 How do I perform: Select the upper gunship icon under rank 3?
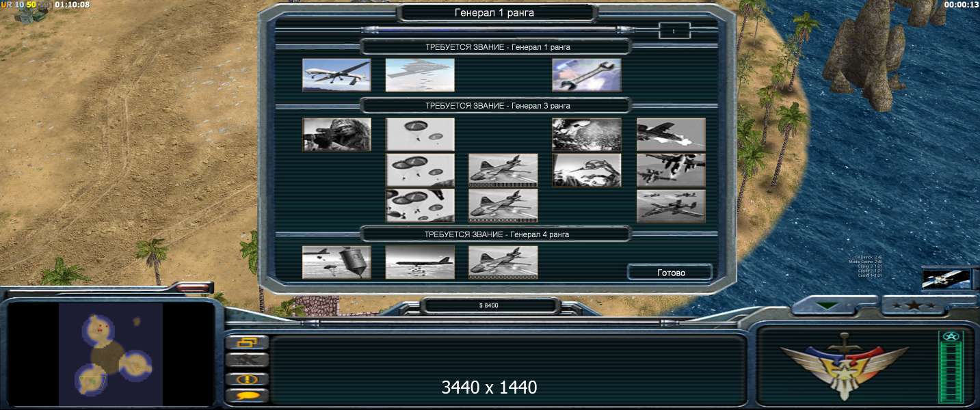point(503,170)
